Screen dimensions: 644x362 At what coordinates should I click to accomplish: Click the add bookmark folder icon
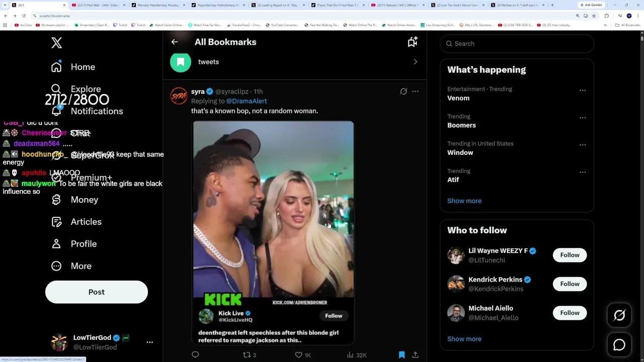tap(413, 42)
